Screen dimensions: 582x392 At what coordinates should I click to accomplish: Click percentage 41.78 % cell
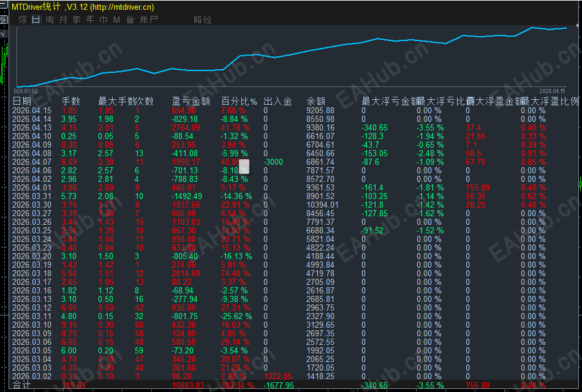pyautogui.click(x=235, y=127)
